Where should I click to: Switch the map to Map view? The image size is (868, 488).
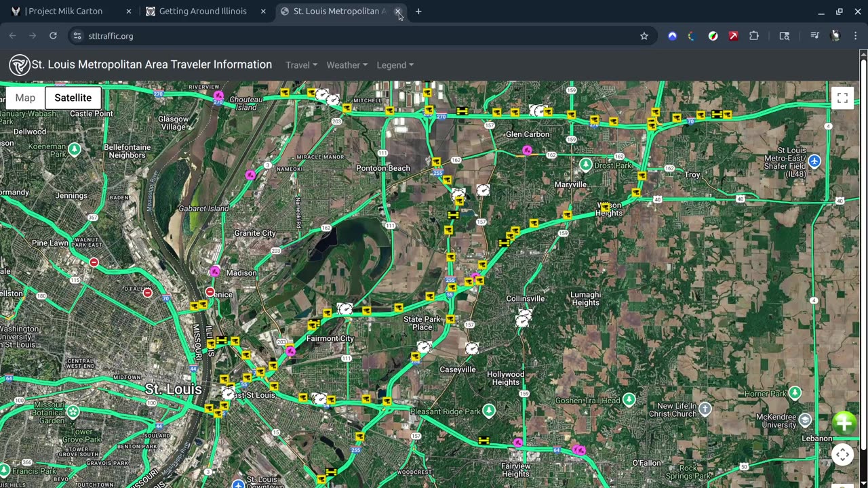25,98
